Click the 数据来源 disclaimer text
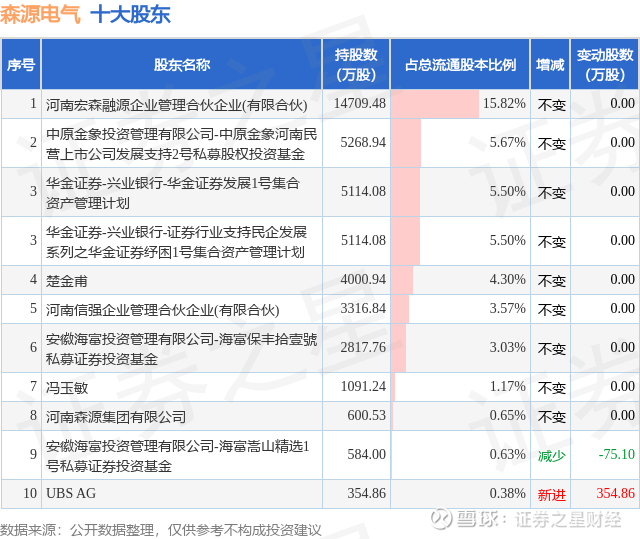This screenshot has width=640, height=539. pos(161,530)
